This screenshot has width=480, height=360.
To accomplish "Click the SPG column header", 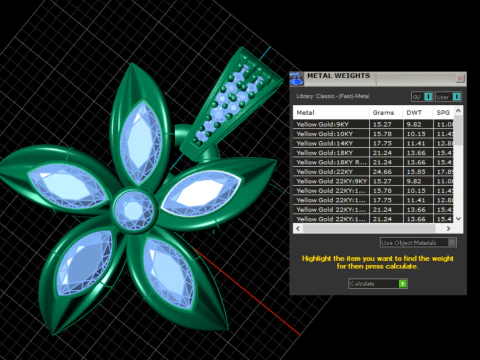I will [443, 113].
